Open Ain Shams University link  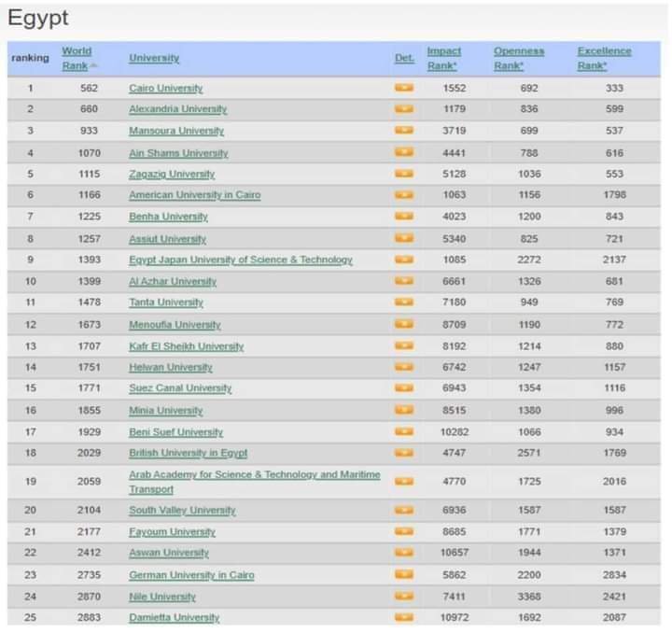pyautogui.click(x=178, y=153)
